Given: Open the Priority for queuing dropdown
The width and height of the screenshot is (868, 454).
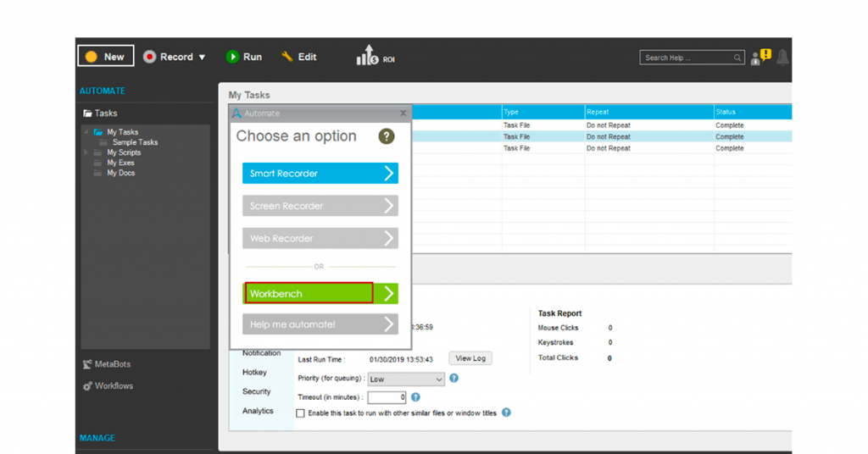Looking at the screenshot, I should (406, 379).
